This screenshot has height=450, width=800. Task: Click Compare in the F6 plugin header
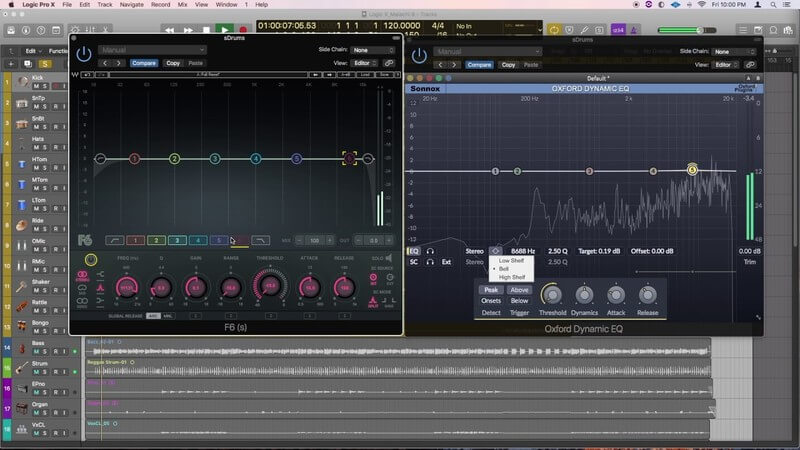coord(144,63)
